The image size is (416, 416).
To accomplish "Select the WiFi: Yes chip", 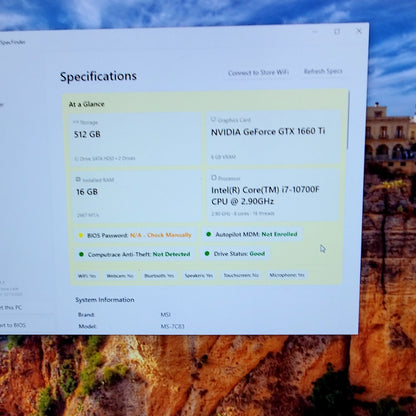I will point(87,276).
